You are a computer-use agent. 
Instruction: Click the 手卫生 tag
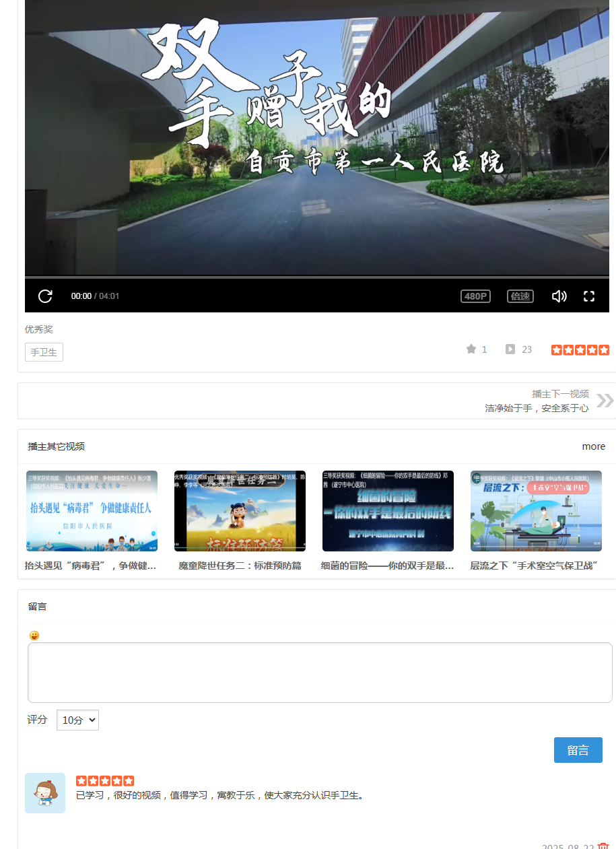[x=44, y=352]
